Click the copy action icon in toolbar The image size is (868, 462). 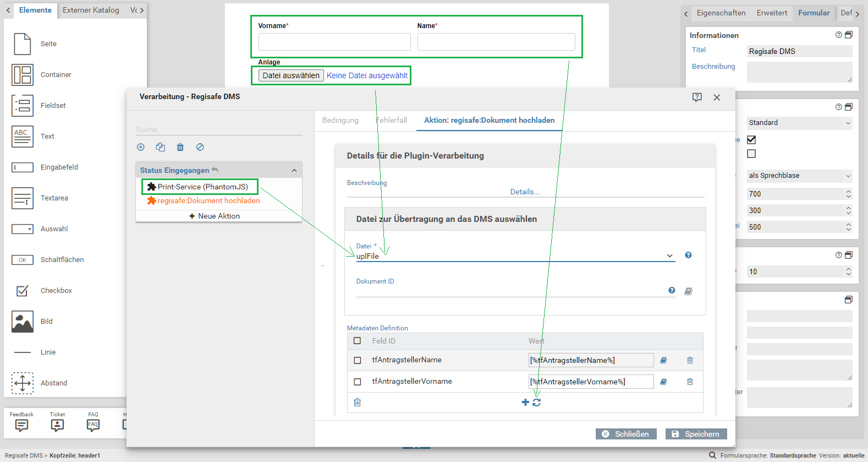point(160,147)
